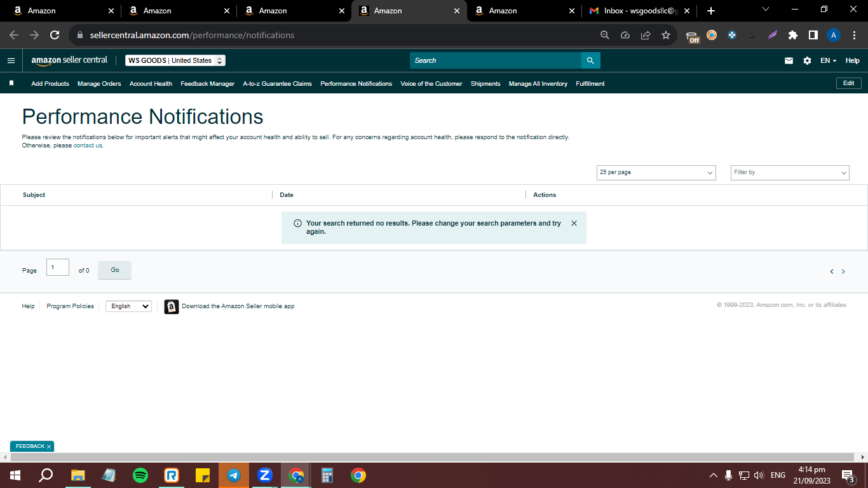Click the Go page button

click(x=115, y=270)
